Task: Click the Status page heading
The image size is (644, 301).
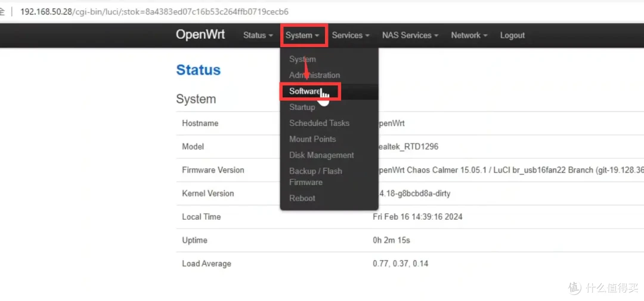Action: pos(199,70)
